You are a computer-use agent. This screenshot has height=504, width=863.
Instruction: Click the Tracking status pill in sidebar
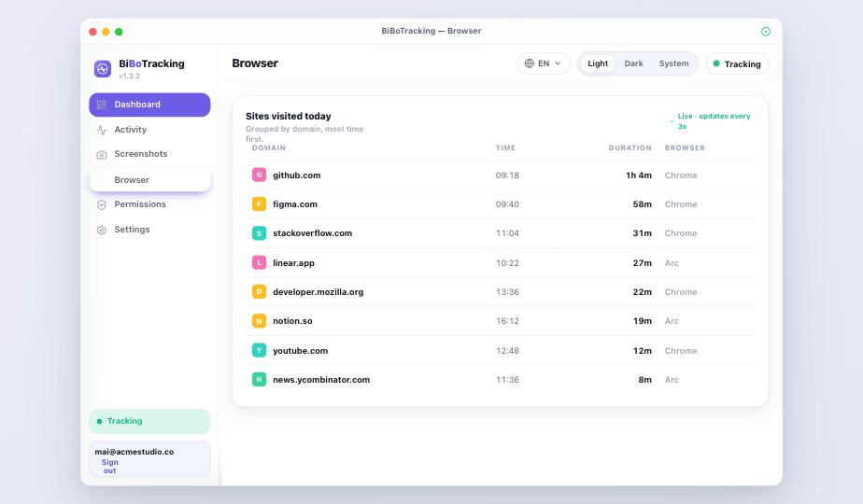click(149, 421)
